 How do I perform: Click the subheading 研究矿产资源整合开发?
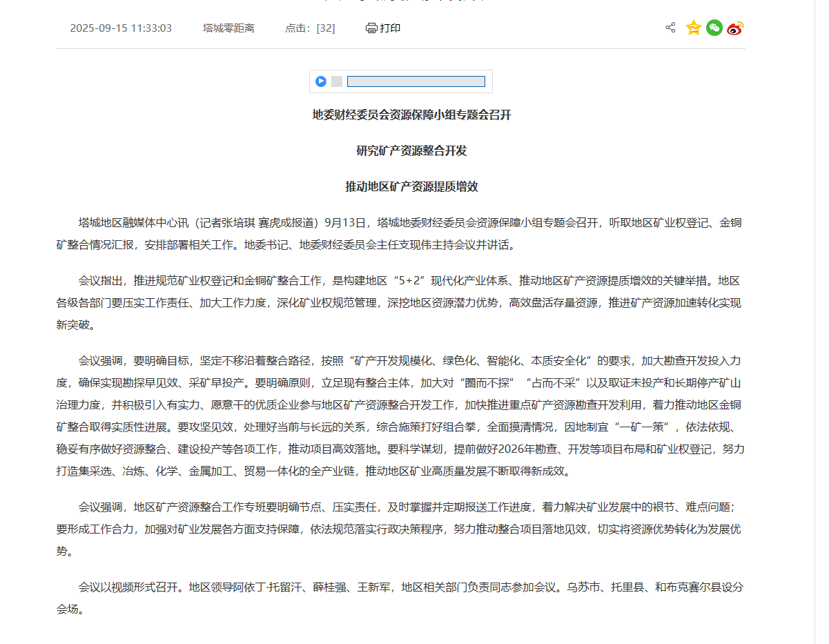pos(412,150)
